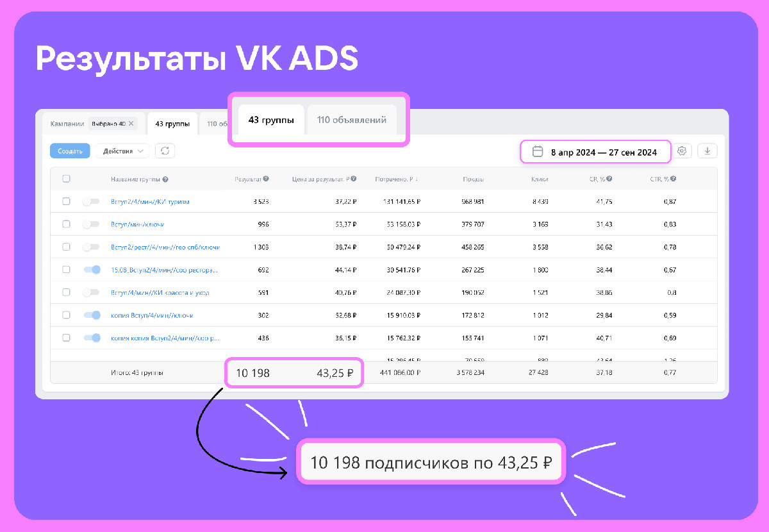
Task: Click calendar icon in date range field
Action: point(538,153)
